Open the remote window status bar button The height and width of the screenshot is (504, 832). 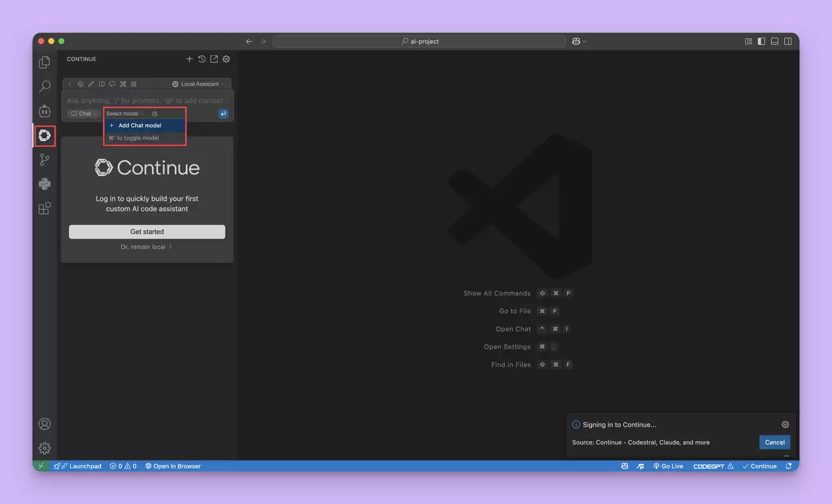[x=41, y=466]
